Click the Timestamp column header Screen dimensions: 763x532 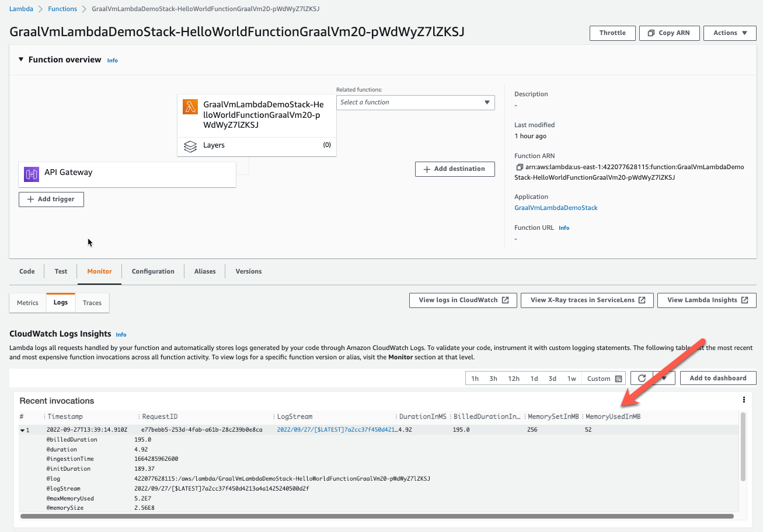pos(65,416)
